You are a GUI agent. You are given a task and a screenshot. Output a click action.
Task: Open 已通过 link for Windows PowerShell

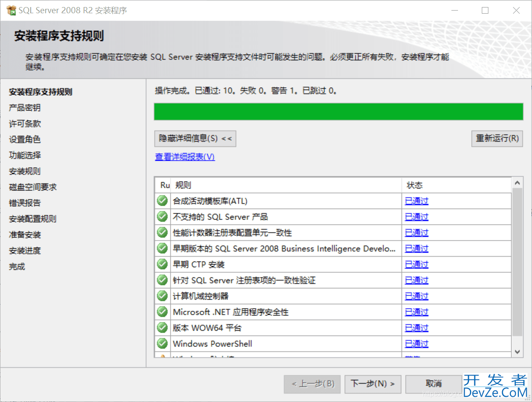click(x=417, y=344)
